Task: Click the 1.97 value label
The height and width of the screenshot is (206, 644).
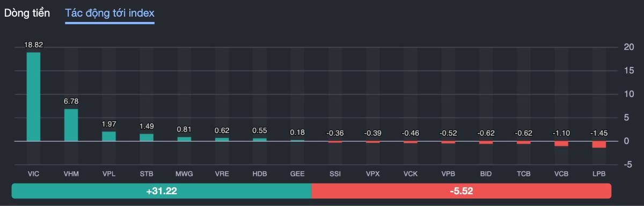Action: (x=109, y=124)
